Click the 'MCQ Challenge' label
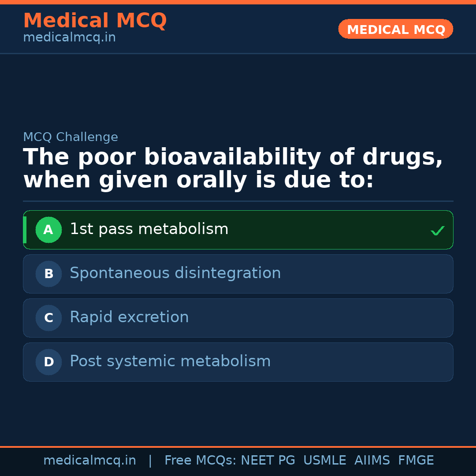The image size is (476, 476). tap(71, 137)
